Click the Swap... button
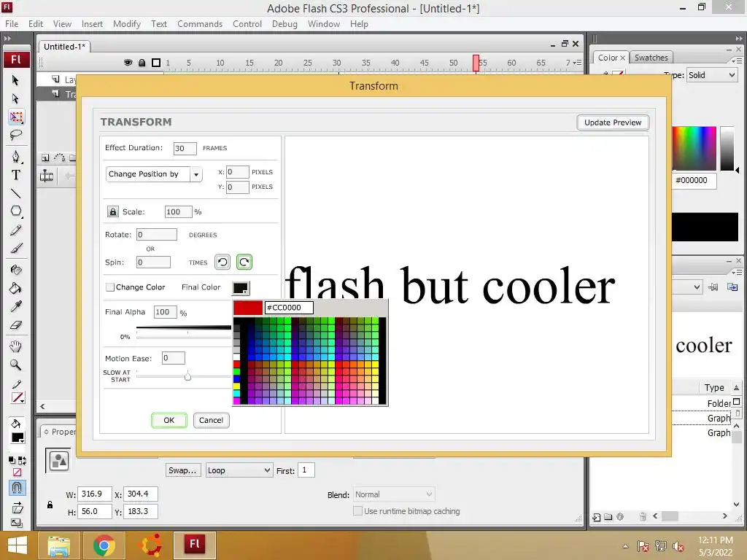Image resolution: width=747 pixels, height=560 pixels. (182, 470)
